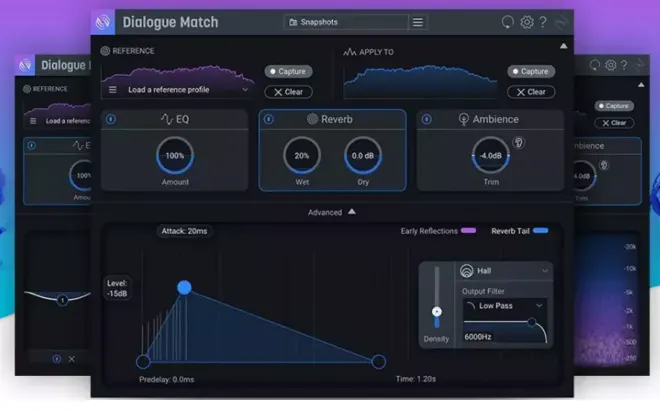Remove EQ band with X in left window
The image size is (660, 411).
(72, 359)
